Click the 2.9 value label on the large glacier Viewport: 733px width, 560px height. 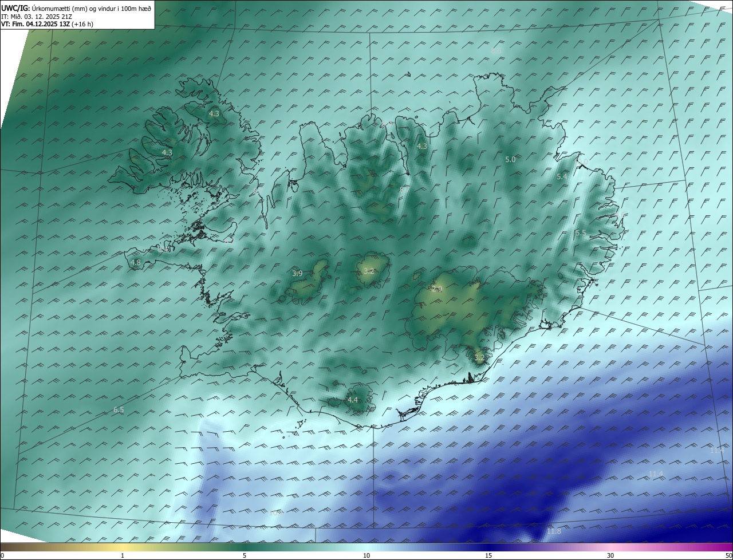(438, 289)
